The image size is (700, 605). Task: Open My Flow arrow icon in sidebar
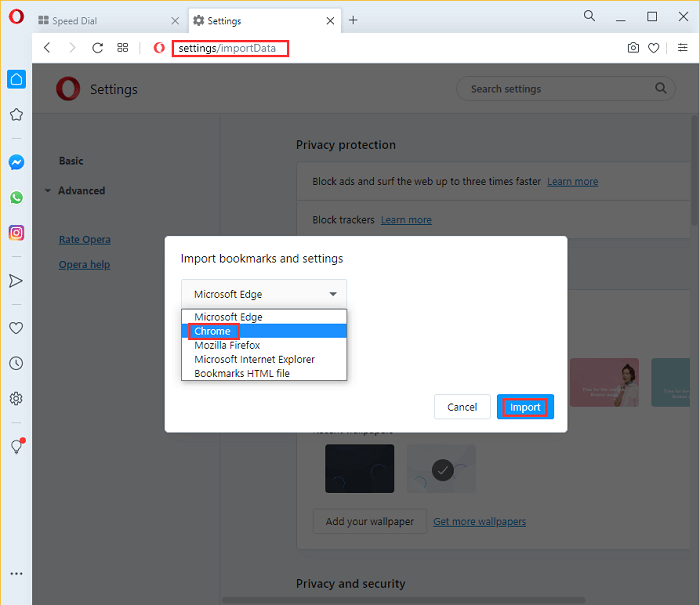point(16,281)
